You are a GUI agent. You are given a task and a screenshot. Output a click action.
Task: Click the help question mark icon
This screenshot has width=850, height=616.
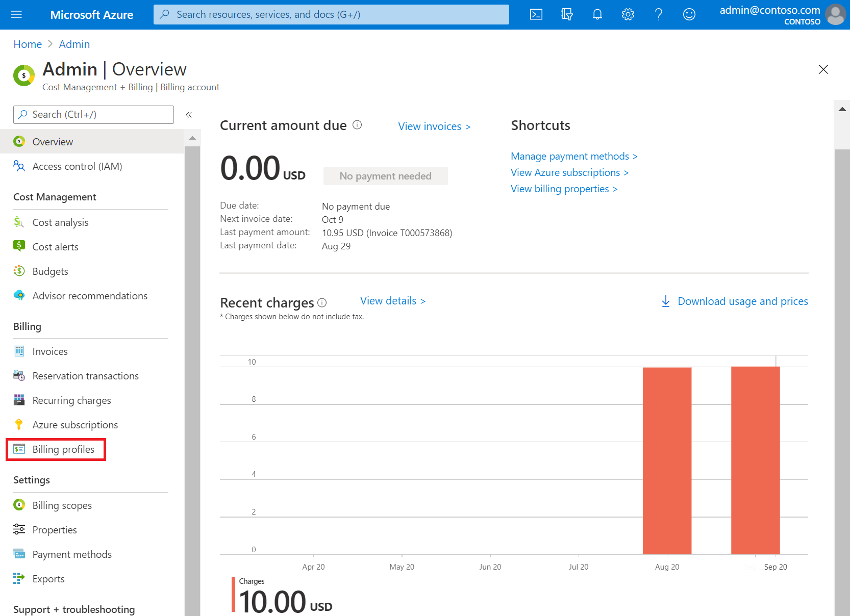658,14
